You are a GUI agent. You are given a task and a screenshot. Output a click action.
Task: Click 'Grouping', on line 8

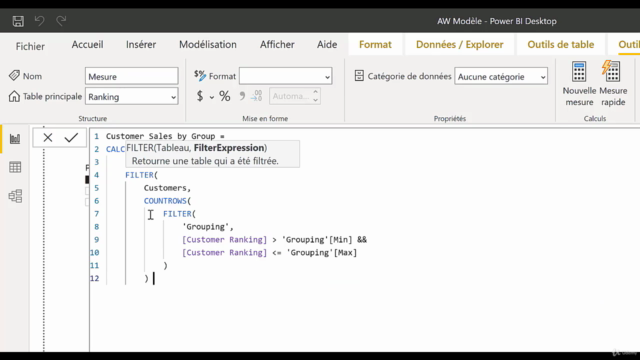(208, 227)
